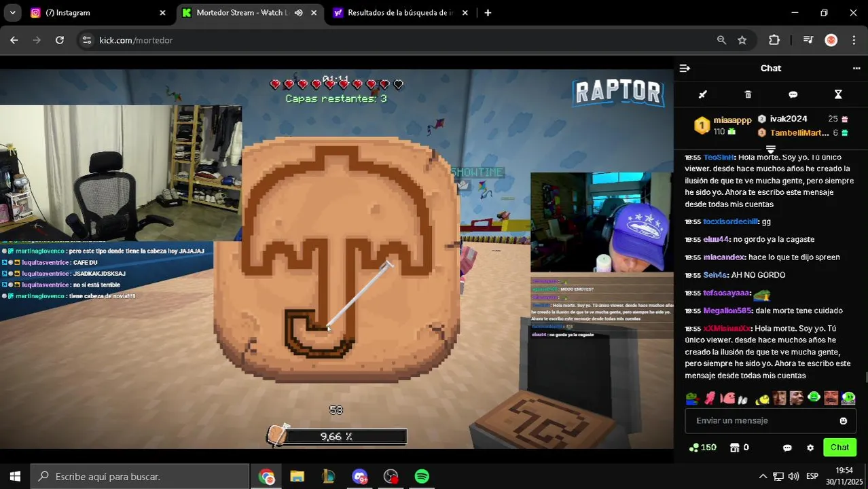This screenshot has height=489, width=868.
Task: Click username Megalion585 in chat
Action: 727,311
